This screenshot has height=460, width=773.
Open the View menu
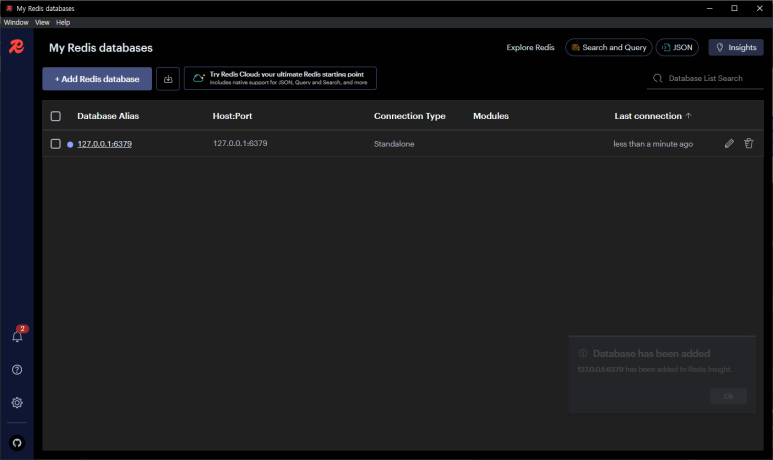(42, 22)
